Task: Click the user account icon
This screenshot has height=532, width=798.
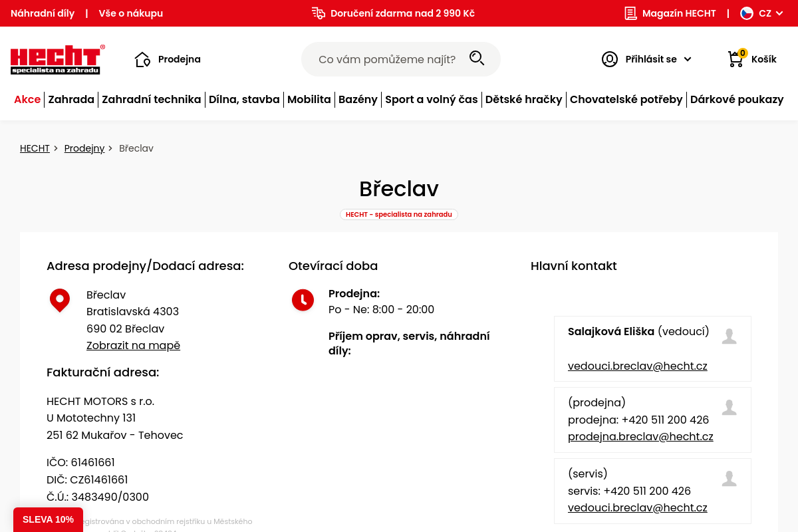Action: pyautogui.click(x=610, y=59)
